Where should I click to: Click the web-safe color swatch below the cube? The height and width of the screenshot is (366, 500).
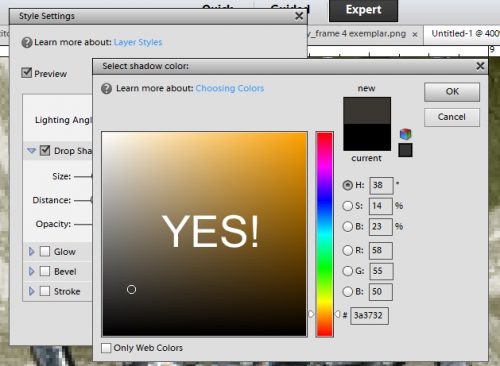[x=405, y=150]
